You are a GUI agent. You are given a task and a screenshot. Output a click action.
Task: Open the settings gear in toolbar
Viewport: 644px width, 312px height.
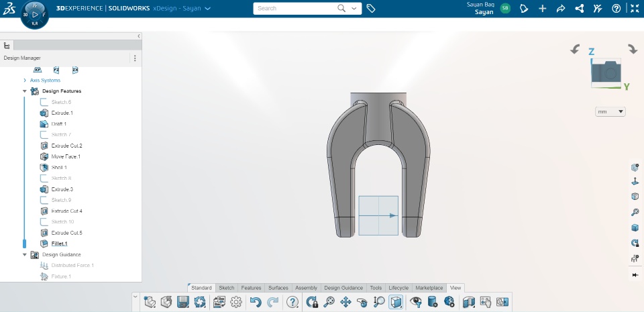[236, 303]
